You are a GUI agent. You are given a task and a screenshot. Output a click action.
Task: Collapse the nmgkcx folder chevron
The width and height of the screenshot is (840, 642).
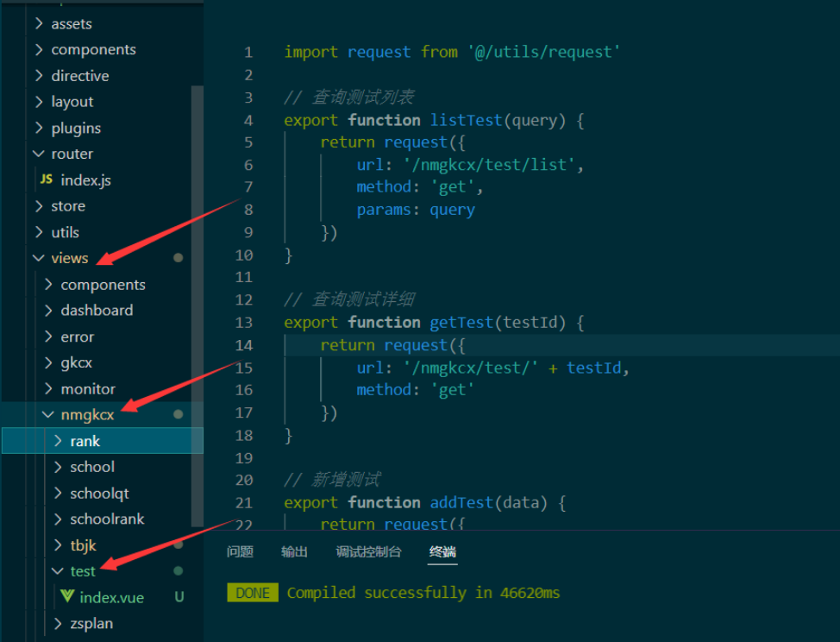(x=48, y=415)
